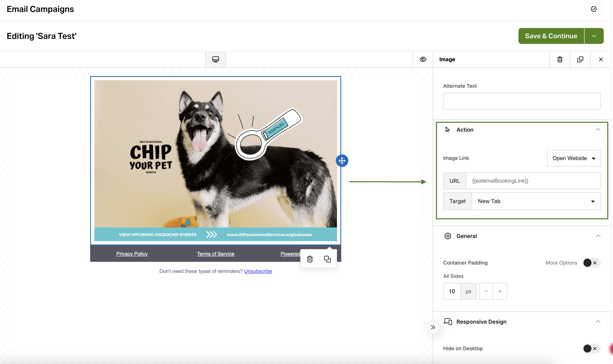Toggle preview with the eye icon
The height and width of the screenshot is (364, 613).
coord(423,59)
